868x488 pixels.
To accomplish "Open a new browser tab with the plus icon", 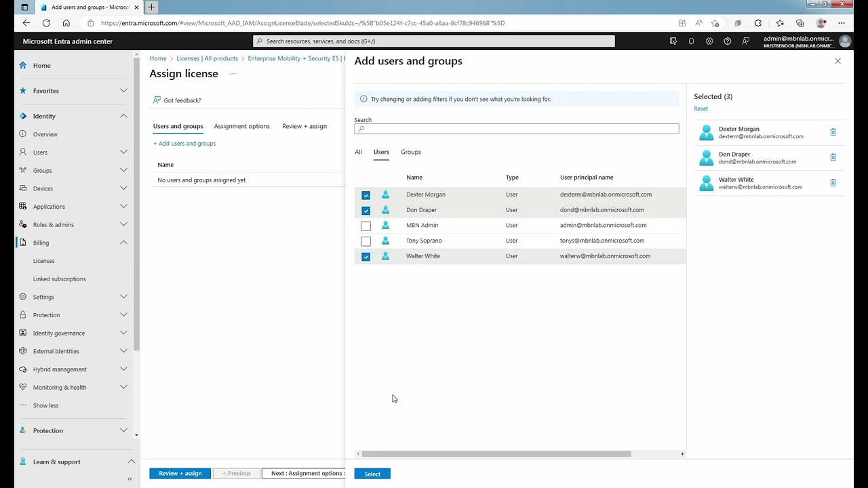I will click(x=151, y=7).
